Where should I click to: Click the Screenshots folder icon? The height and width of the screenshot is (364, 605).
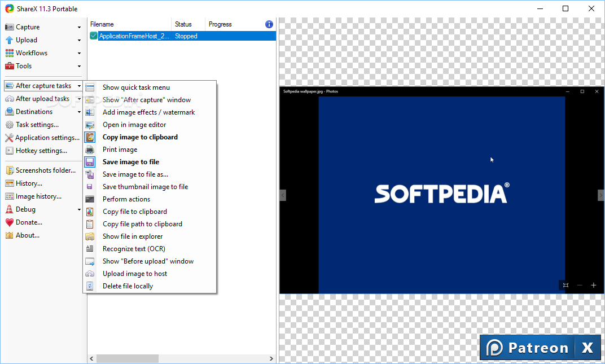coord(9,170)
